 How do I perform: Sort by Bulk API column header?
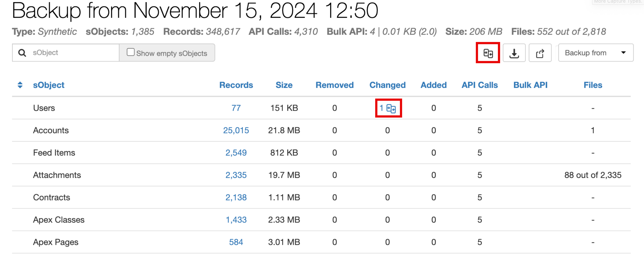pyautogui.click(x=530, y=85)
